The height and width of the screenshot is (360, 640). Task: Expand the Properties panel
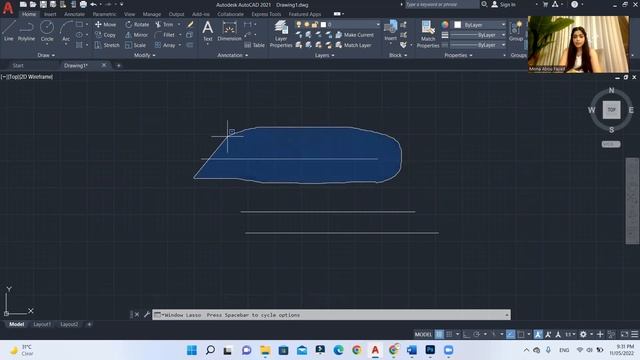[x=458, y=55]
